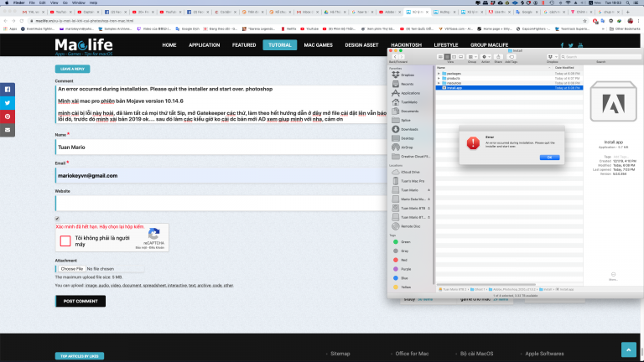Switch Finder to gallery view
This screenshot has width=644, height=362.
[461, 57]
